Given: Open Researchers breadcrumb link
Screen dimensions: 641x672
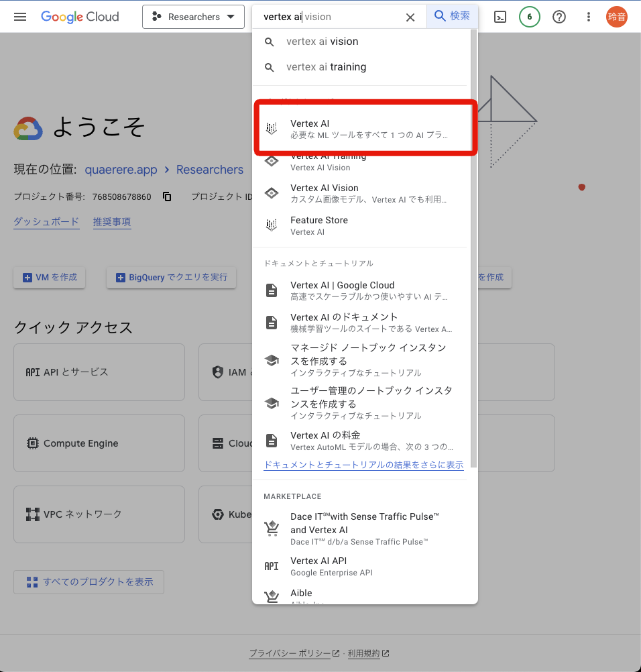Looking at the screenshot, I should pos(210,170).
